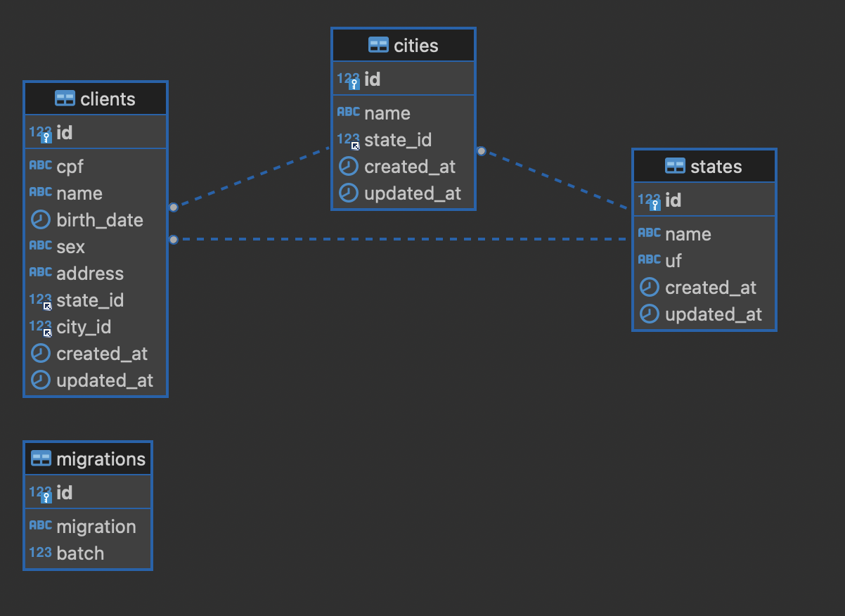Click the clock icon beside clients created_at
Viewport: 845px width, 616px height.
[41, 353]
